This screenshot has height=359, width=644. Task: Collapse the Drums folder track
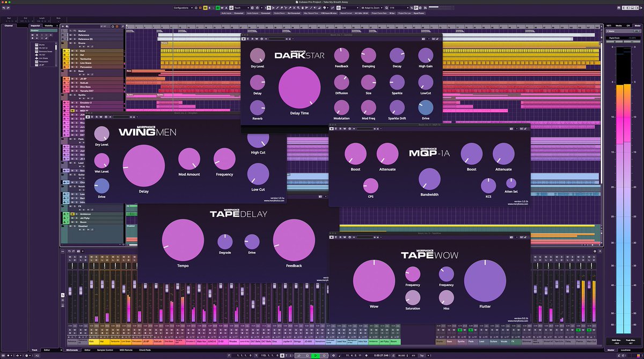pyautogui.click(x=62, y=43)
